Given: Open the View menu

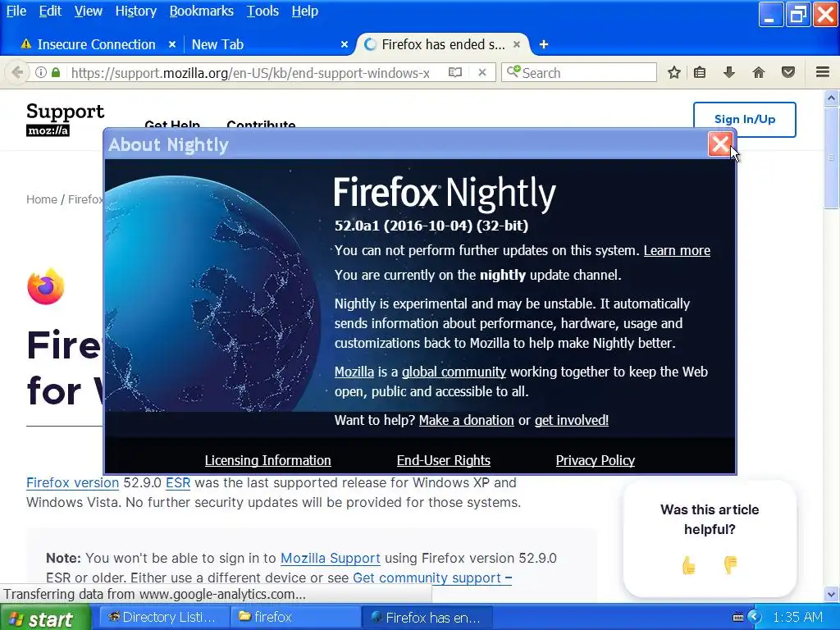Looking at the screenshot, I should click(x=89, y=11).
